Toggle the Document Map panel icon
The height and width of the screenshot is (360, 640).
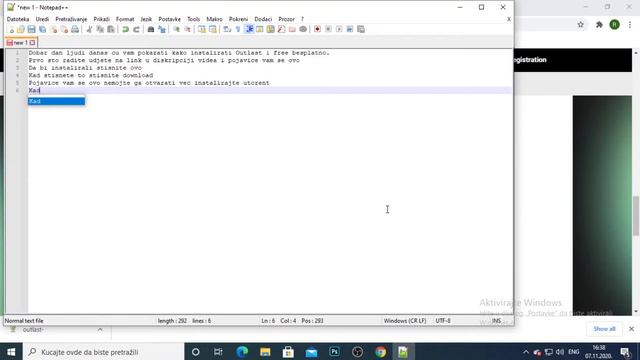271,29
